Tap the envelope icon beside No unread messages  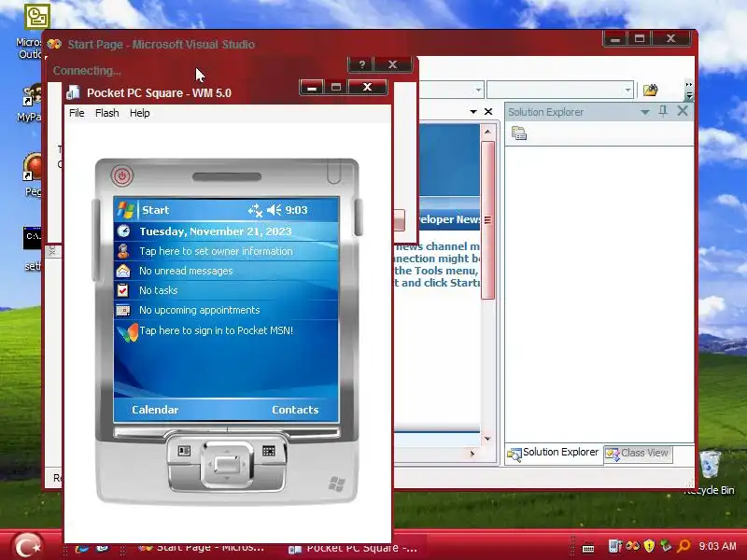coord(123,271)
